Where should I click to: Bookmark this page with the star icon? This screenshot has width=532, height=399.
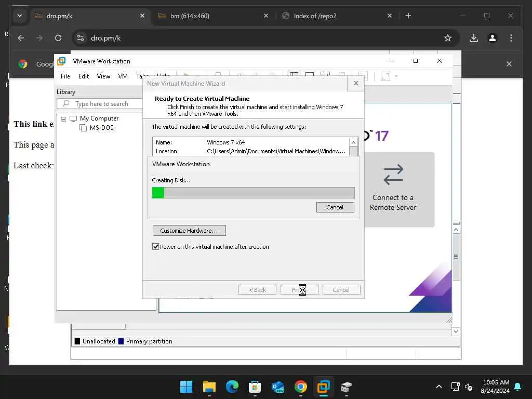coord(448,38)
